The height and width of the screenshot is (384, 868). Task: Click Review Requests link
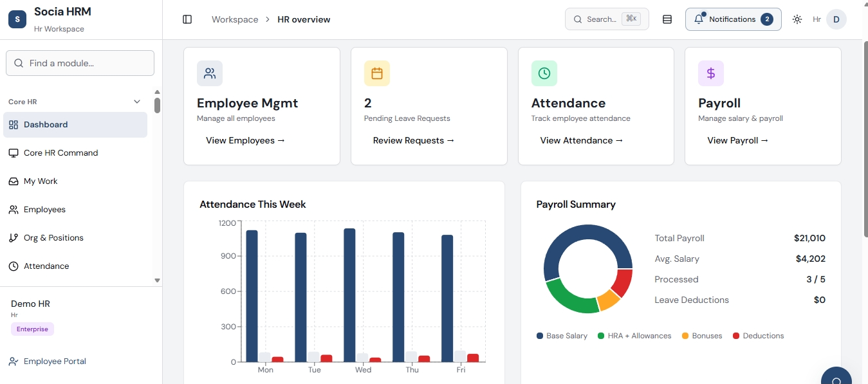(x=414, y=140)
